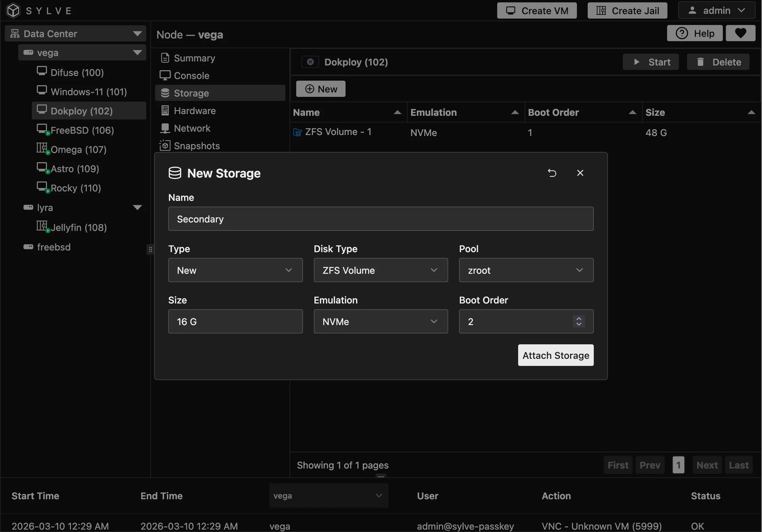
Task: Switch to the Snapshots section
Action: click(x=197, y=146)
